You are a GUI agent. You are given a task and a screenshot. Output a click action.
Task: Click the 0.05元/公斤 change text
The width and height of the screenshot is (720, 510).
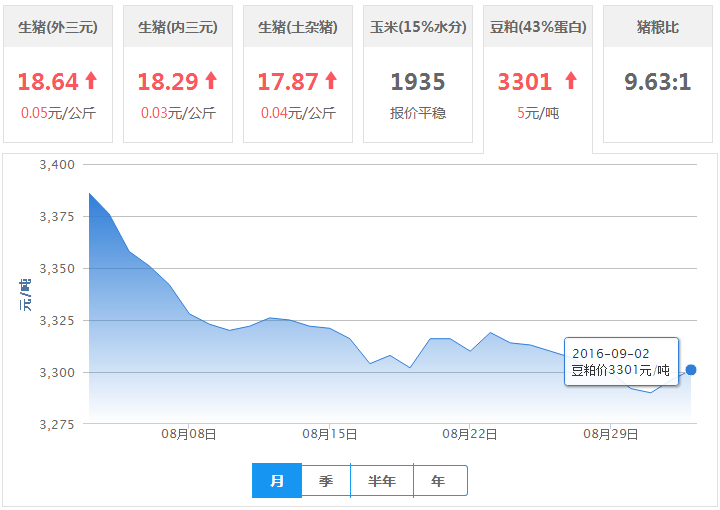(58, 113)
